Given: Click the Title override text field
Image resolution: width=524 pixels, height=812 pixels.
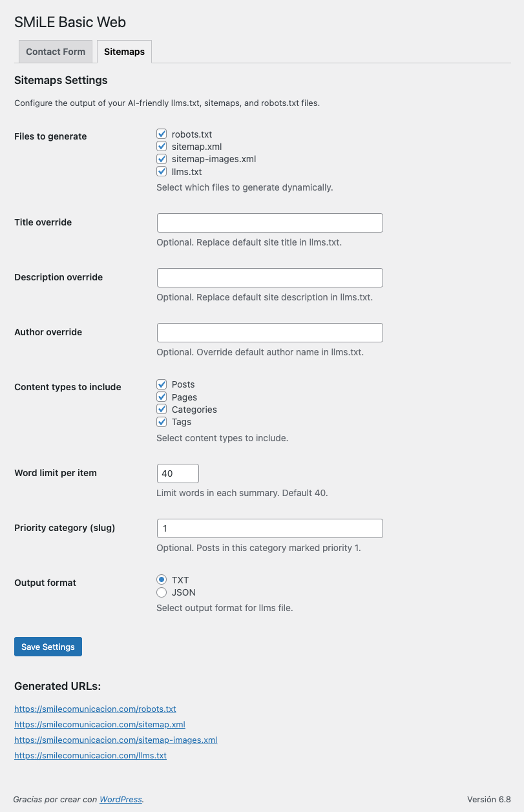Looking at the screenshot, I should (x=269, y=223).
